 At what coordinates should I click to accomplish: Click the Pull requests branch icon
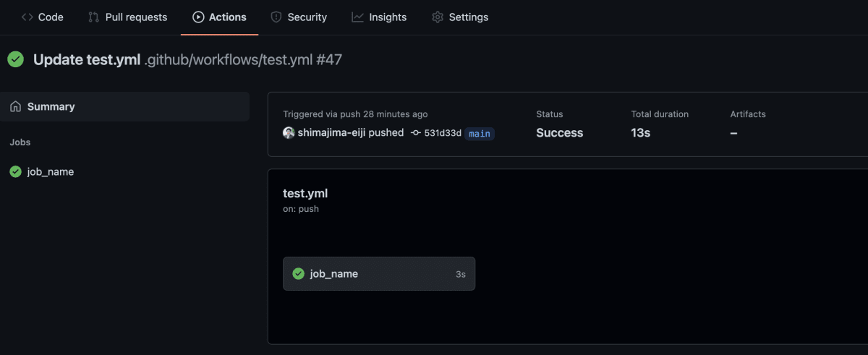(x=94, y=17)
